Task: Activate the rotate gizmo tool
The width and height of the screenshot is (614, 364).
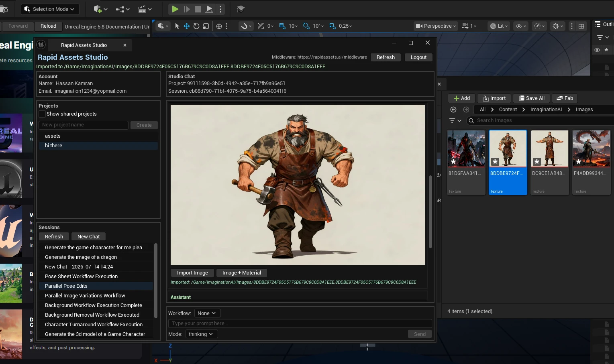Action: (x=196, y=26)
